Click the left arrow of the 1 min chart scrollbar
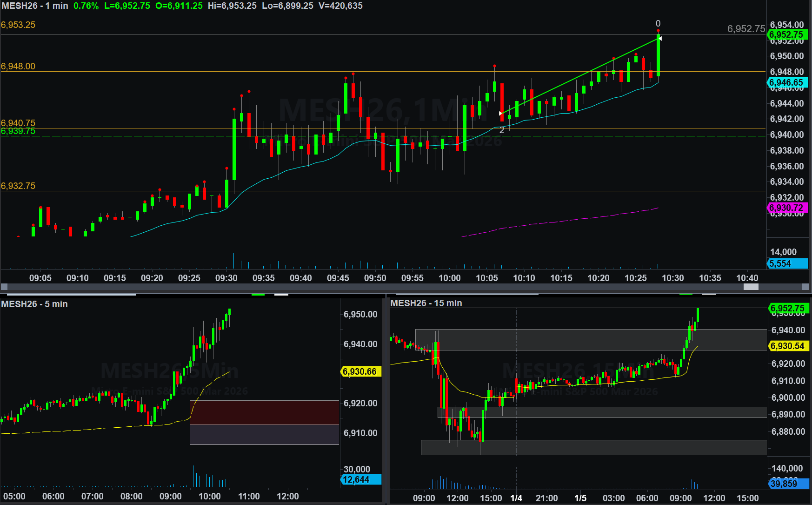The height and width of the screenshot is (505, 812). tap(4, 287)
